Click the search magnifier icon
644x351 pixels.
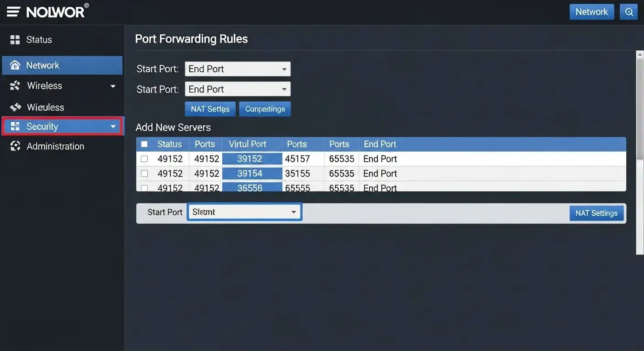(x=628, y=11)
